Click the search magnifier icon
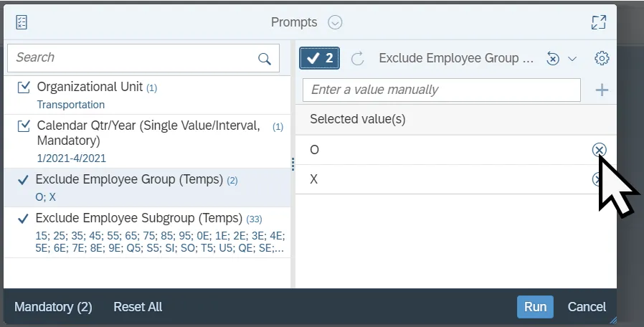The width and height of the screenshot is (644, 327). 265,59
